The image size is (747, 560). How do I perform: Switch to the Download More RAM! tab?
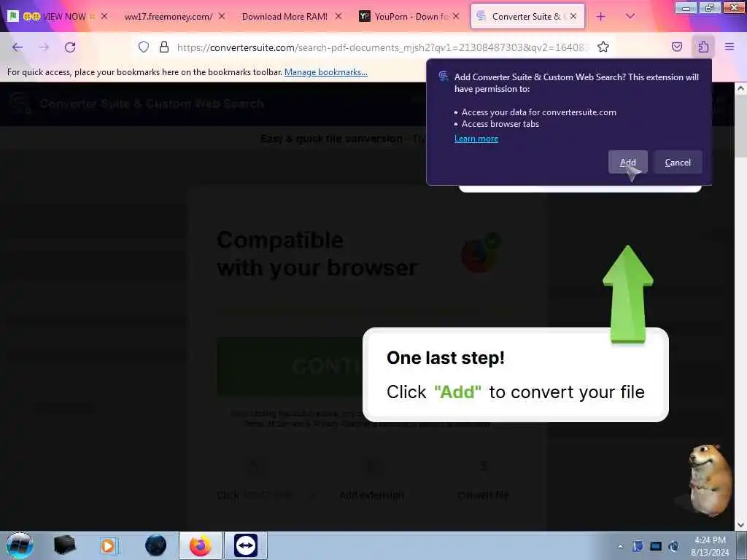pos(285,17)
